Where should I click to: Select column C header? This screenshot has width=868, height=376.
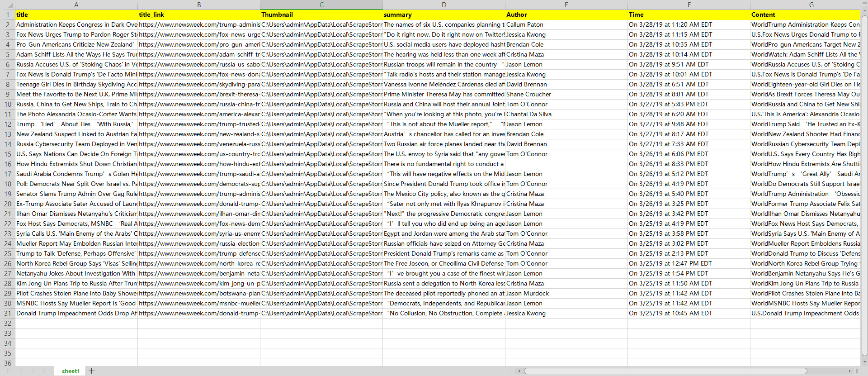click(x=321, y=5)
